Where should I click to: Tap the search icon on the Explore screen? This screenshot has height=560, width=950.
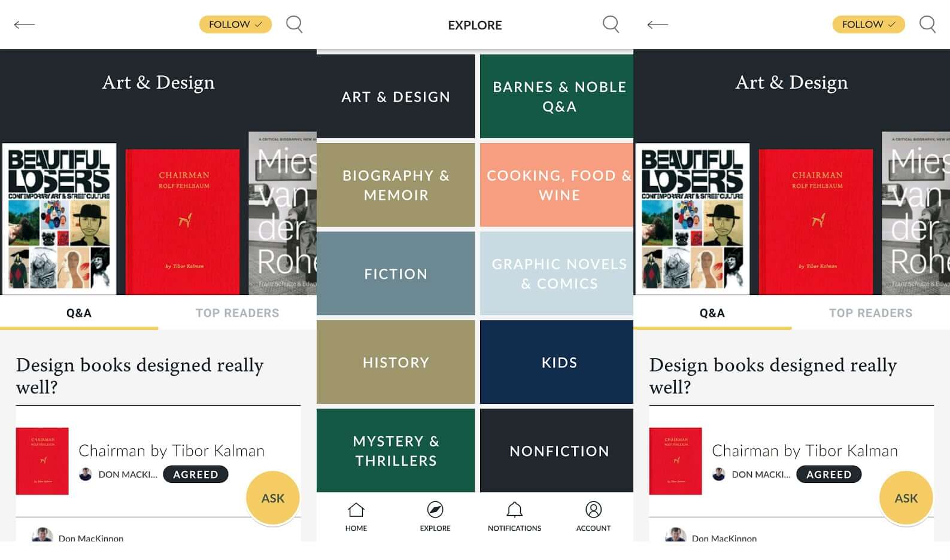point(611,25)
